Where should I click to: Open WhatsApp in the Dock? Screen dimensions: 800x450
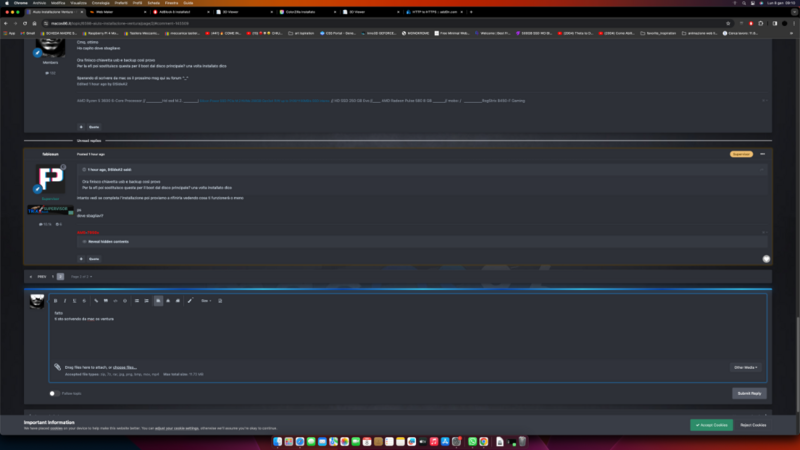click(x=472, y=441)
